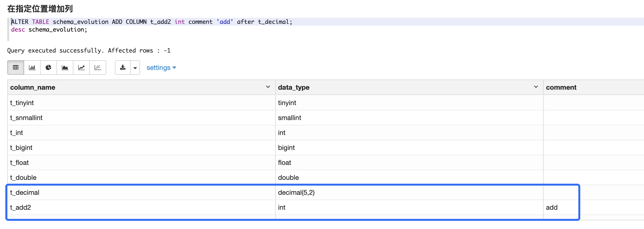Image resolution: width=644 pixels, height=229 pixels.
Task: Click the desc schema_evolution code line
Action: click(x=49, y=30)
